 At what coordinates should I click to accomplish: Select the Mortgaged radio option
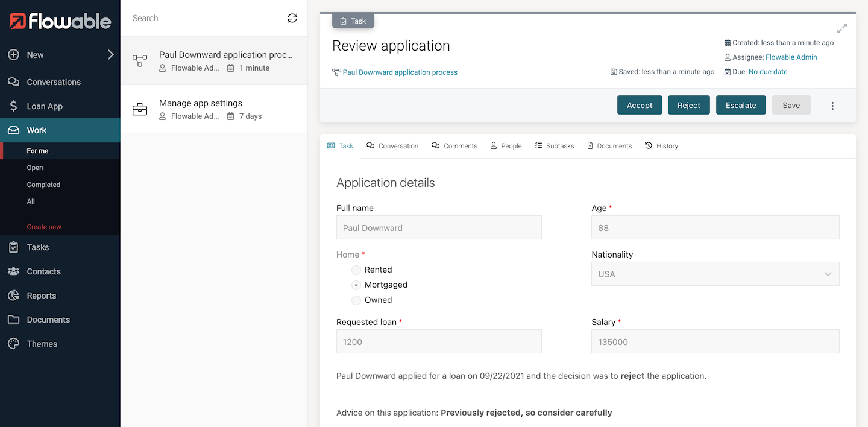[356, 285]
